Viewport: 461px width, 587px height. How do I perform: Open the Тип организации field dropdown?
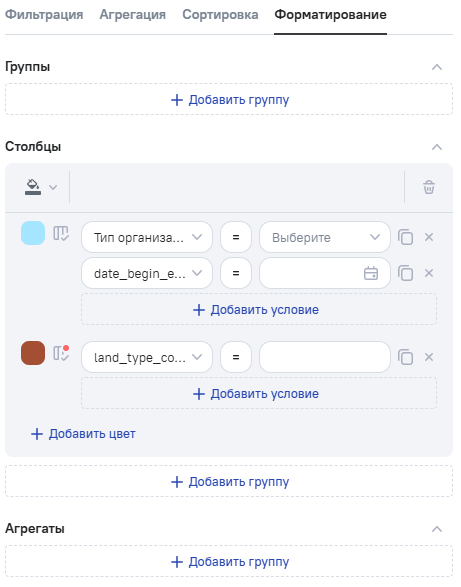click(147, 237)
